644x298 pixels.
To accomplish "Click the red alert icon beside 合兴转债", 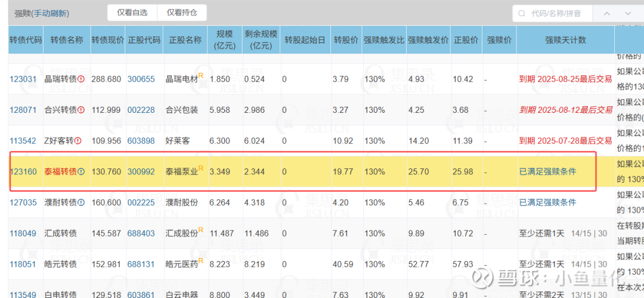I will pyautogui.click(x=81, y=110).
